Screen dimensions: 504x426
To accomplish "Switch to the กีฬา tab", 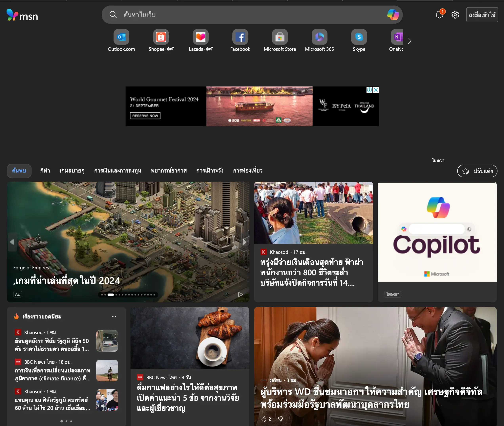I will (x=45, y=171).
